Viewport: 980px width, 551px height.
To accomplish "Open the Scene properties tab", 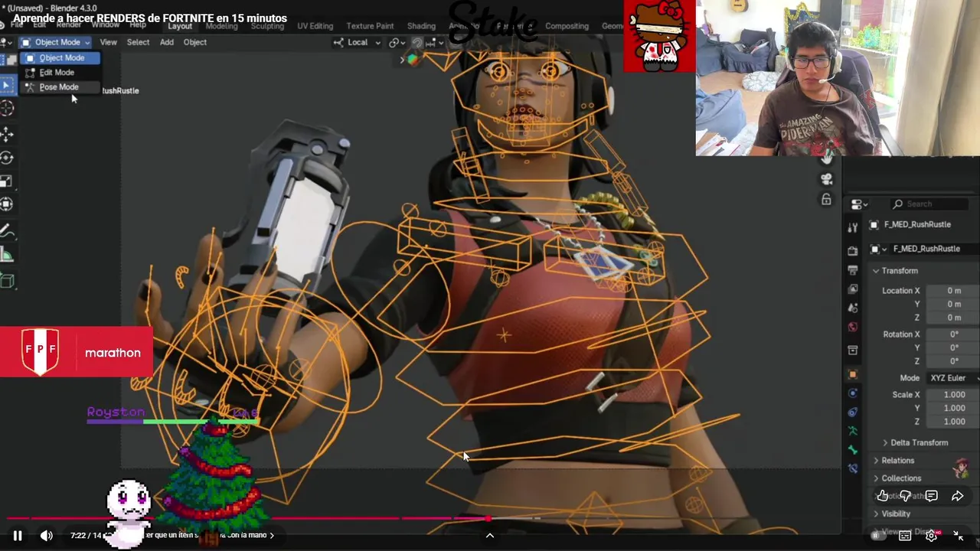I will (853, 308).
